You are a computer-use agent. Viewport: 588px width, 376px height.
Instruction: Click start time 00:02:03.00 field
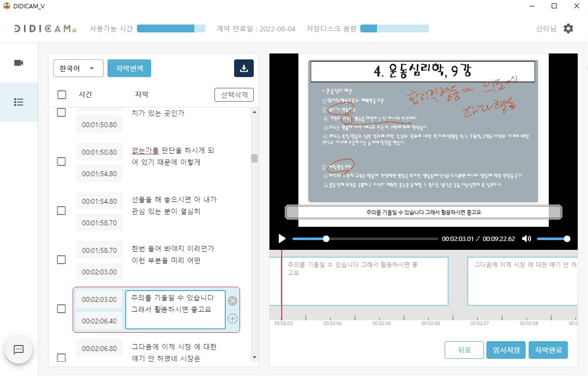coord(99,299)
